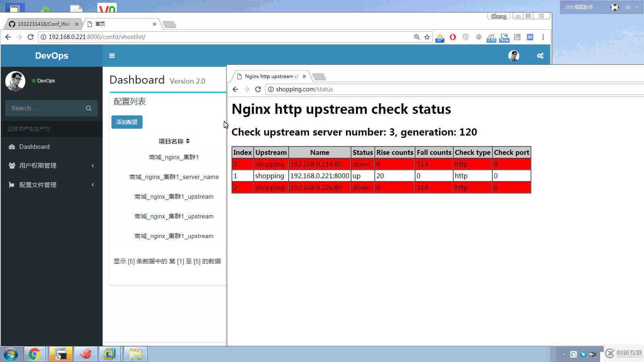Open the Windows Start button
644x362 pixels.
click(x=11, y=354)
